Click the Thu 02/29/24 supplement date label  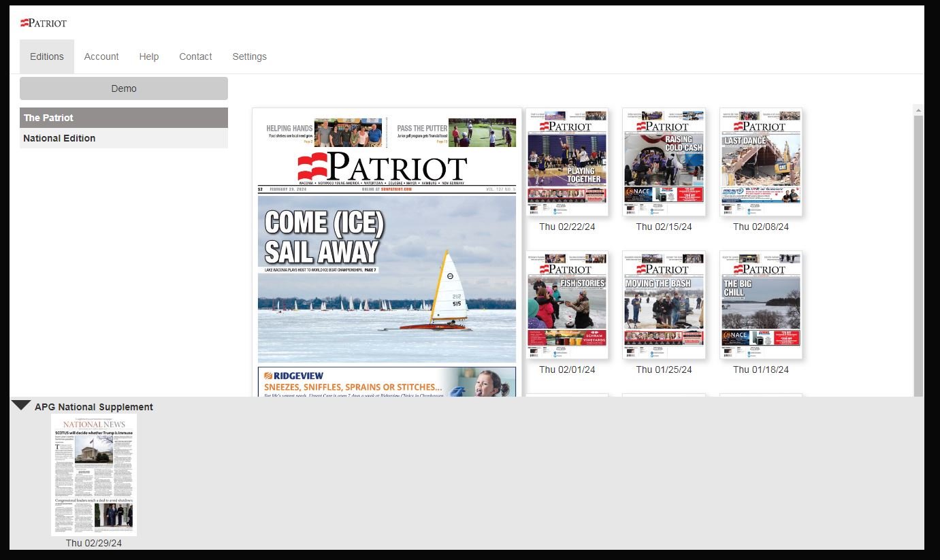pyautogui.click(x=94, y=543)
